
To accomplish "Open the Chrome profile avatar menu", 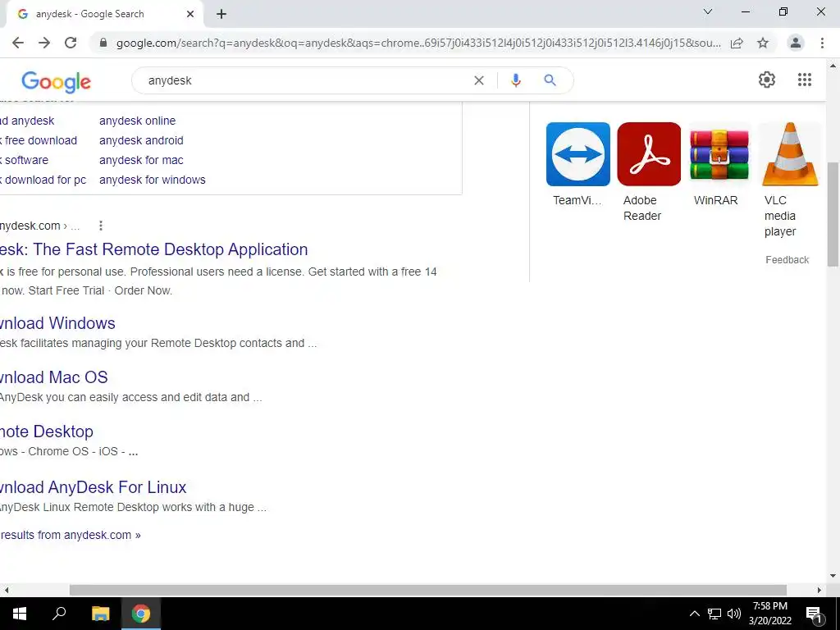I will (x=796, y=43).
